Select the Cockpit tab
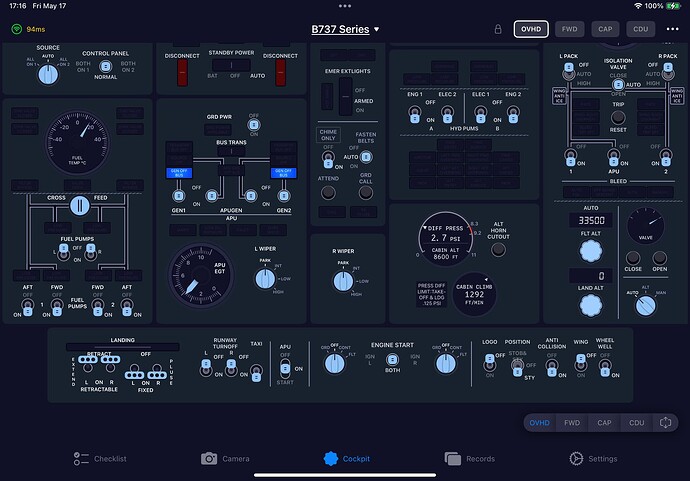Screen dimensions: 690x481 [x=347, y=459]
